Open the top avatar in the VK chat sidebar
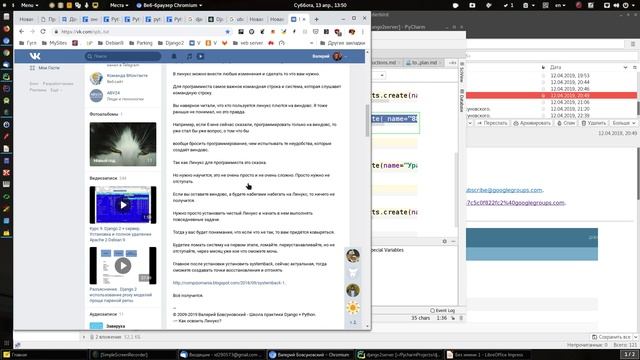Image resolution: width=640 pixels, height=360 pixels. pyautogui.click(x=353, y=256)
